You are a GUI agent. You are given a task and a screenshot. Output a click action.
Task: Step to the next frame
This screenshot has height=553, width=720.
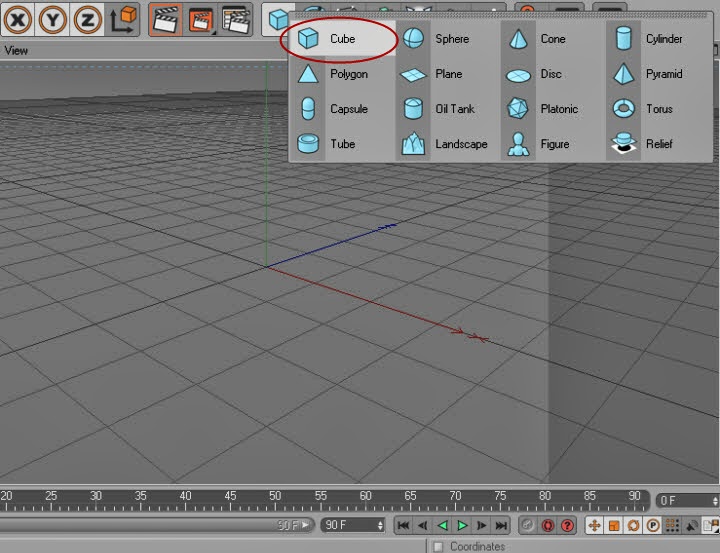482,525
